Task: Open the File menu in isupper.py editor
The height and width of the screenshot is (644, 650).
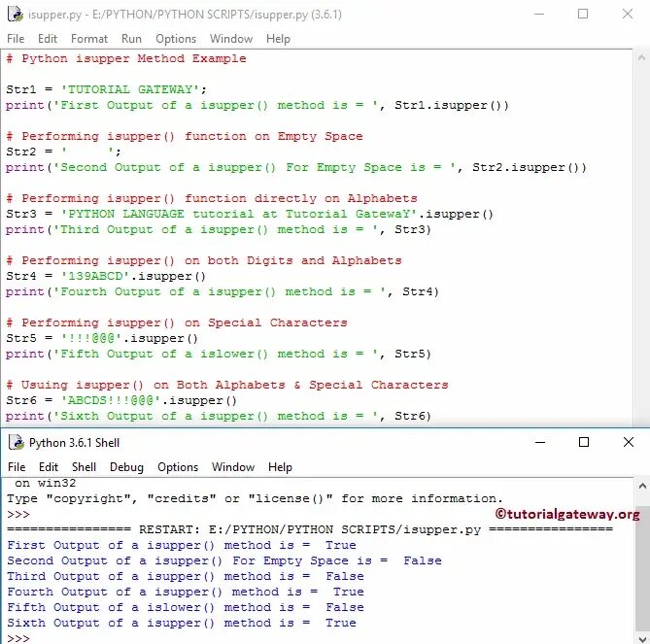Action: 16,39
